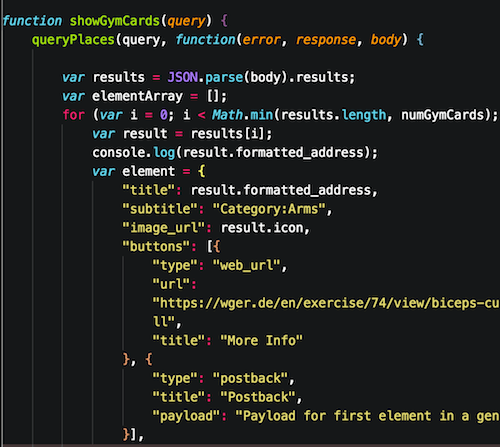
Task: Click the 'for' loop keyword
Action: coord(73,115)
